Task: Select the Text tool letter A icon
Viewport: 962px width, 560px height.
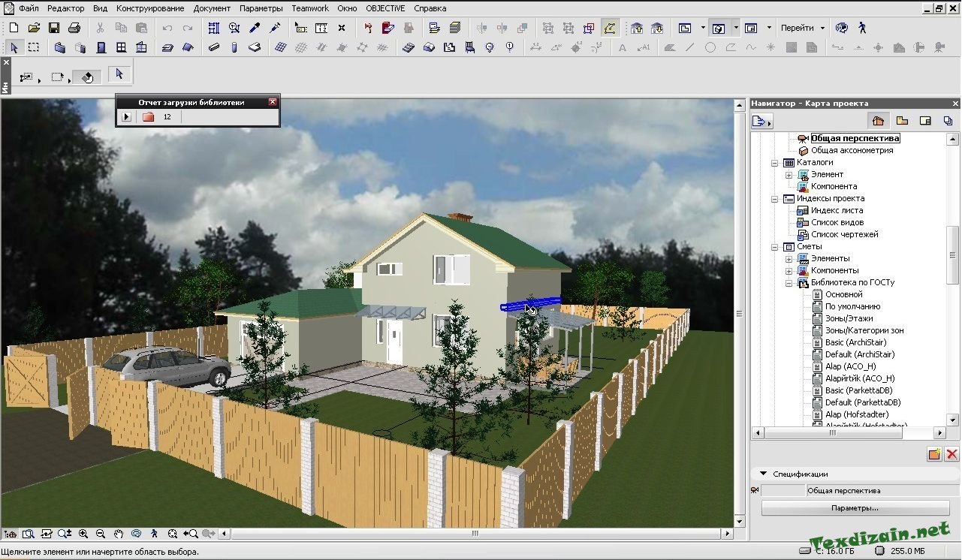Action: click(x=623, y=47)
